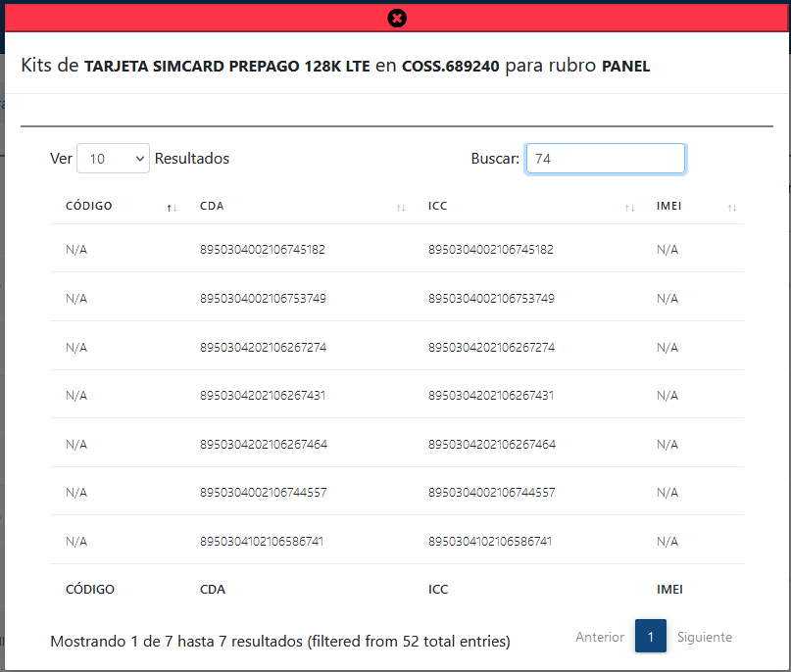Image resolution: width=791 pixels, height=672 pixels.
Task: Sort by CÓDIGO column arrows icon
Action: pos(172,208)
